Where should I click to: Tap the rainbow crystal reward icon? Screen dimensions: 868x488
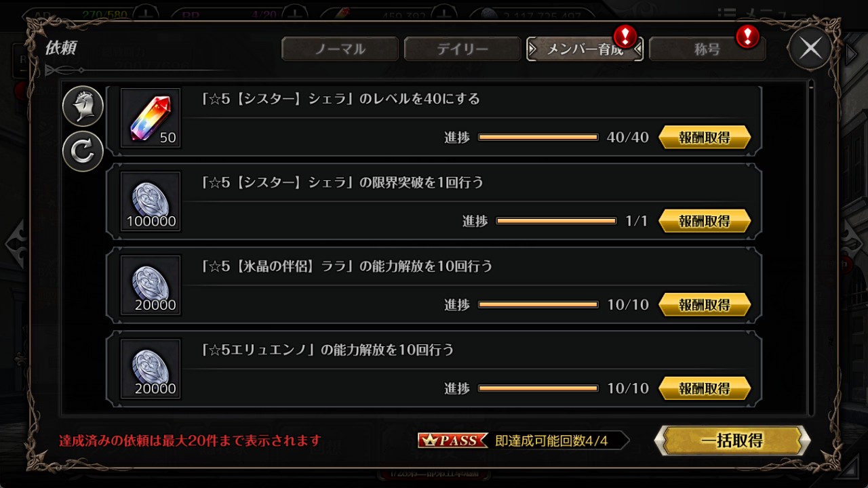coord(151,118)
